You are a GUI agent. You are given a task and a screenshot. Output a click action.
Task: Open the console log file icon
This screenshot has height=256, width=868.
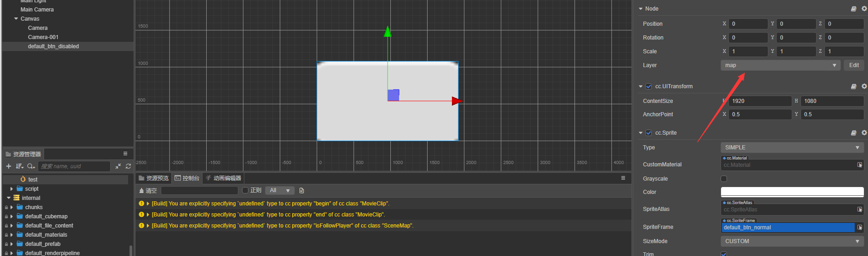[302, 191]
